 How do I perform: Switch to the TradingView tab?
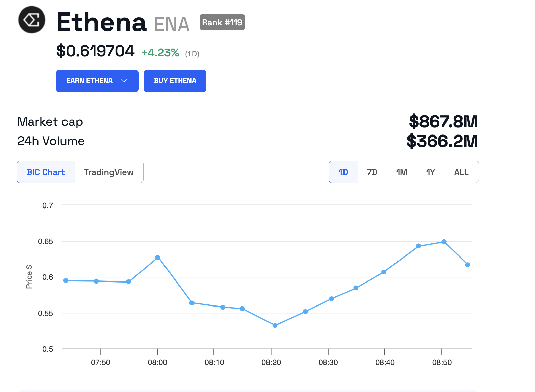pos(109,172)
